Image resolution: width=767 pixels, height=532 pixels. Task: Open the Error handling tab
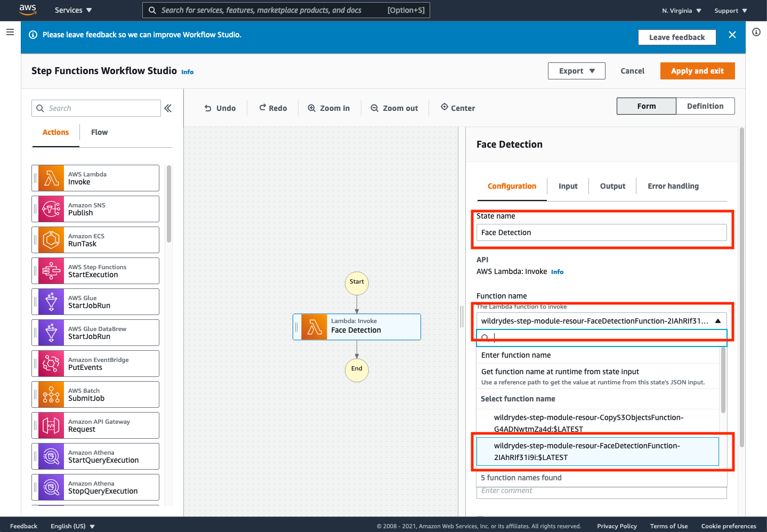click(x=673, y=186)
